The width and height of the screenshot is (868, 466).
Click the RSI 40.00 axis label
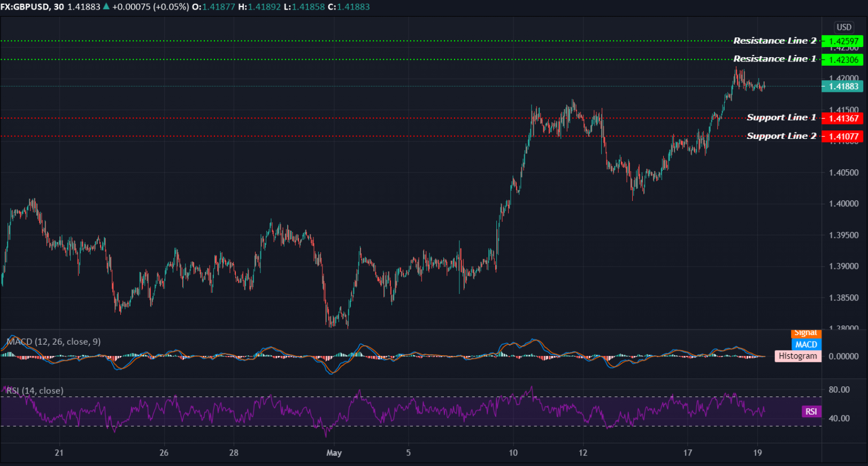coord(839,418)
